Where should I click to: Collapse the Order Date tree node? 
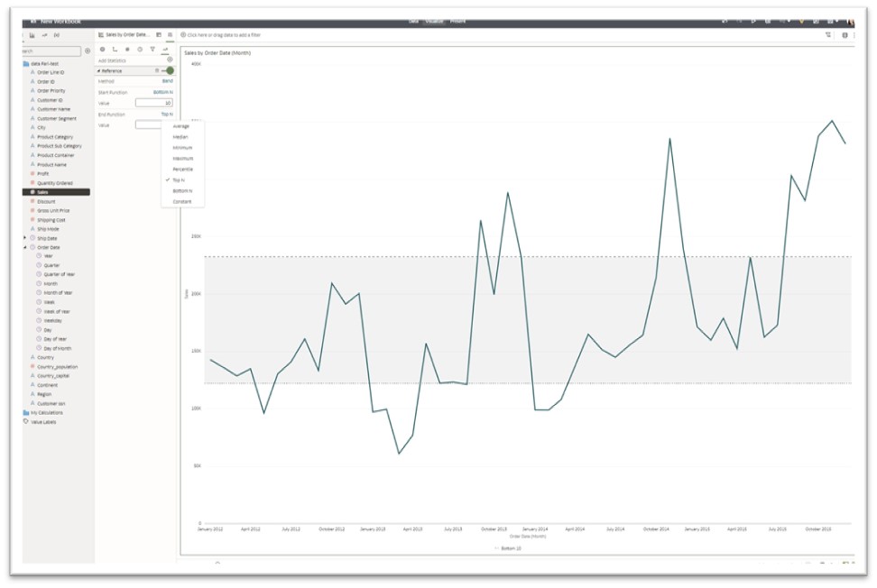tap(24, 247)
